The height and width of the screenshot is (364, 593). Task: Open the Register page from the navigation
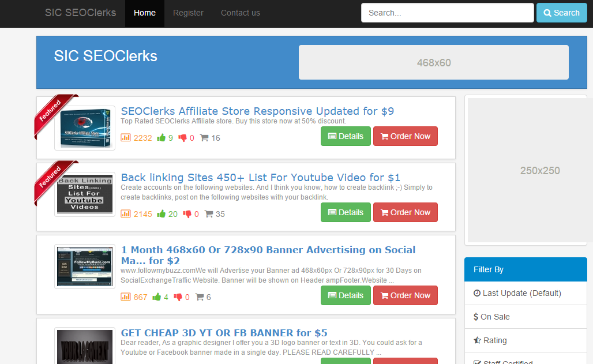point(188,13)
